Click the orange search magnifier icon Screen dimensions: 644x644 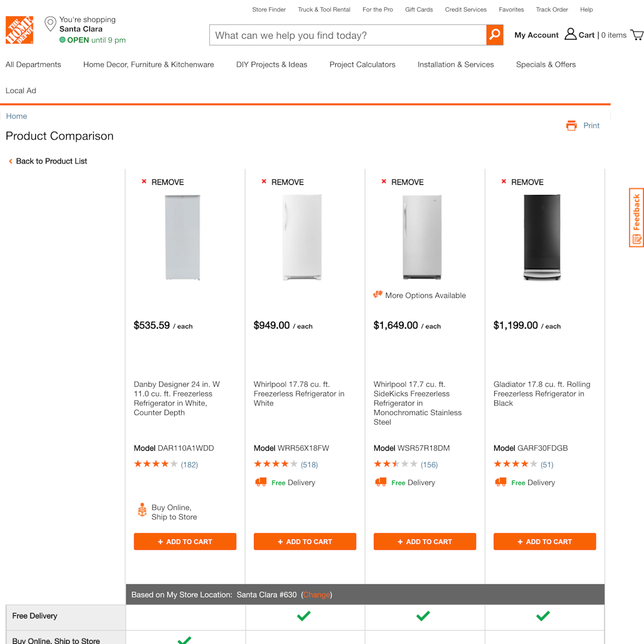coord(494,35)
